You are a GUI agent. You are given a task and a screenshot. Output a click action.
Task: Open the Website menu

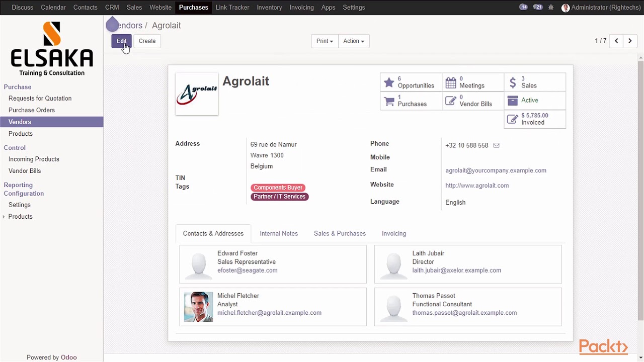pyautogui.click(x=160, y=8)
